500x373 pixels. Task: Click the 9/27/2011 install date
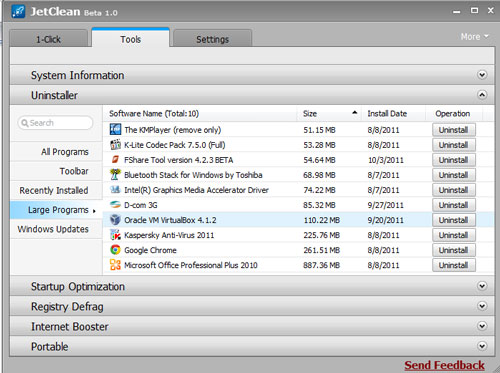(x=385, y=205)
